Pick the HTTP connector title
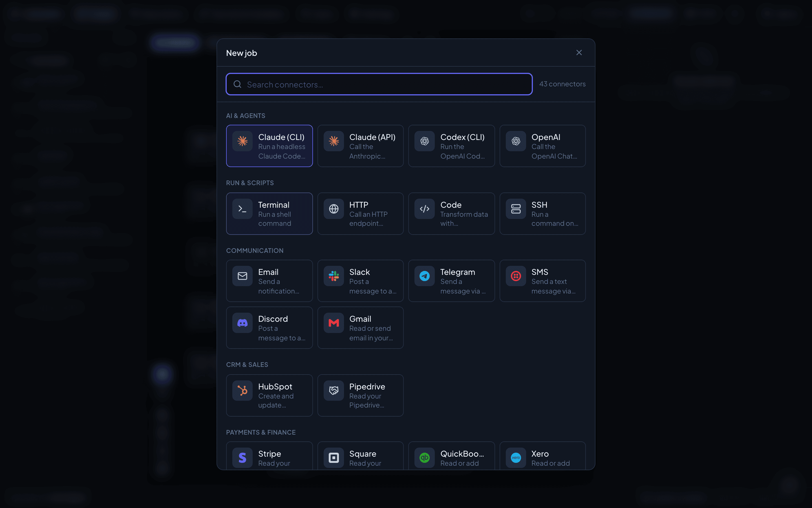Viewport: 812px width, 508px height. [x=359, y=205]
